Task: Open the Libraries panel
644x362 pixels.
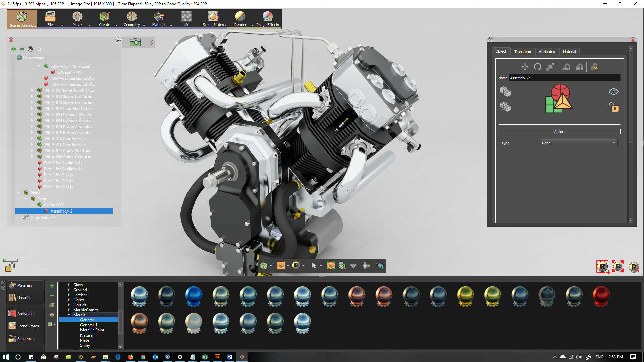Action: coord(24,298)
